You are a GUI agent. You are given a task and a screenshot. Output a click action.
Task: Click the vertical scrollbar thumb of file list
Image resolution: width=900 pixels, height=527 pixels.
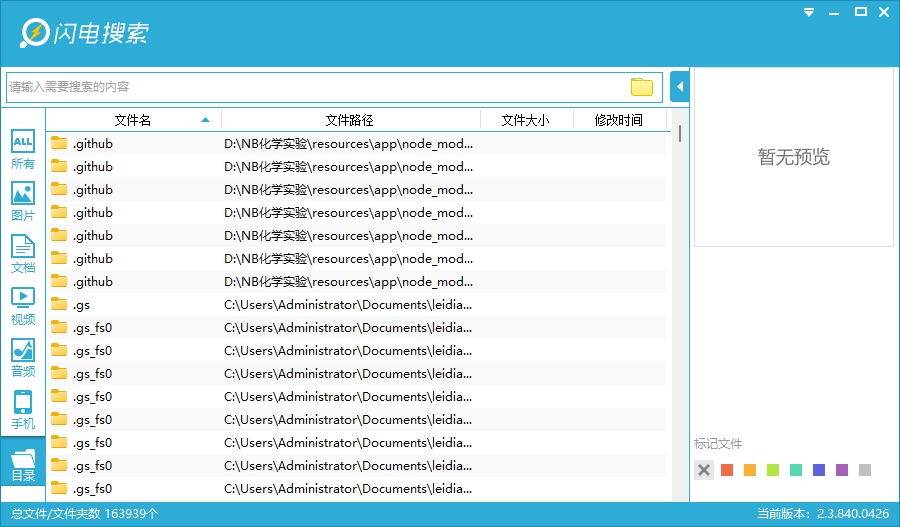[680, 134]
